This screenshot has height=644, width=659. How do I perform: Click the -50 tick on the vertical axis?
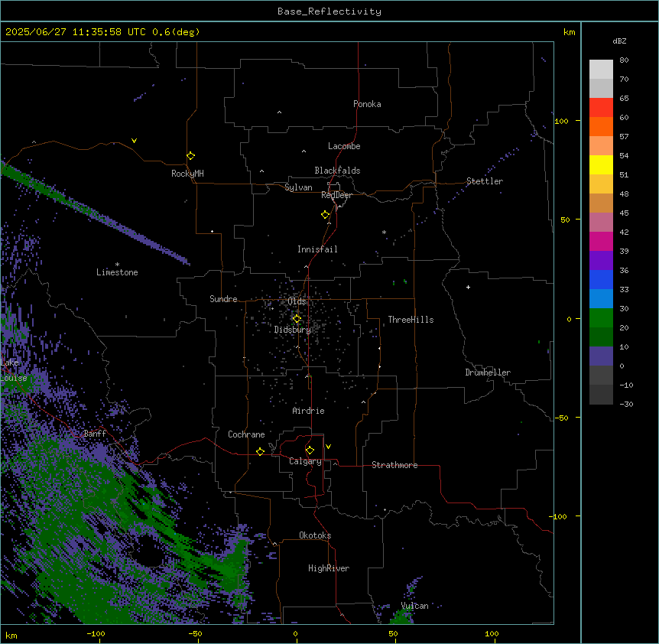pyautogui.click(x=561, y=418)
